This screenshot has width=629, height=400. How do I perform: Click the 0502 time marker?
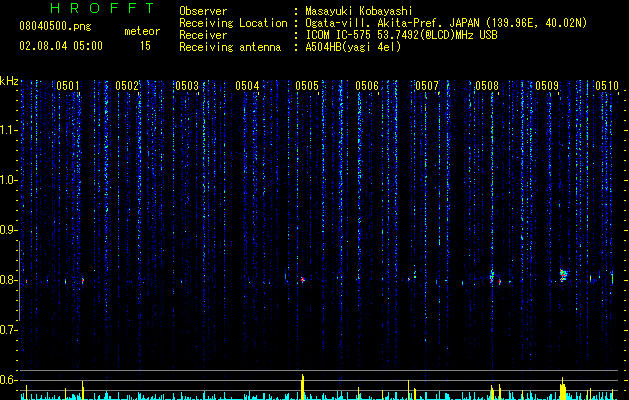pos(127,86)
